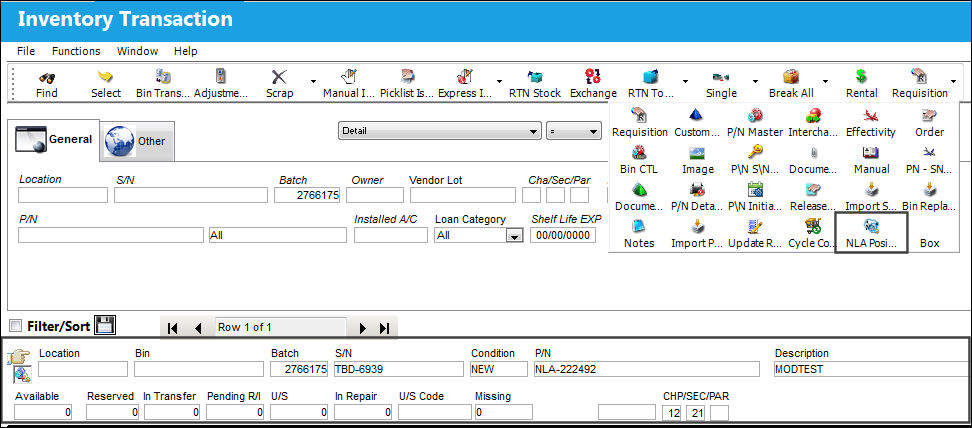
Task: Click the Scrap toolbar icon
Action: coord(280,77)
